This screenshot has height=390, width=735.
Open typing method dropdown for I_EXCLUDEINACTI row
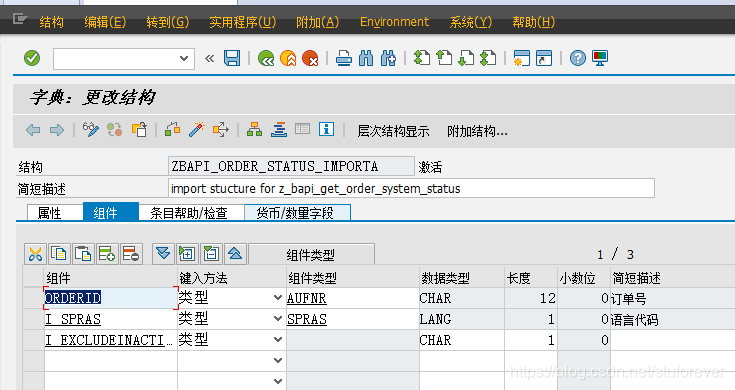click(x=278, y=339)
